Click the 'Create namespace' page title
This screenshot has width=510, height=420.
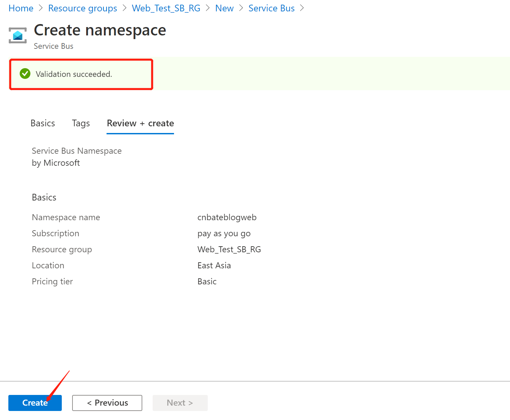click(100, 30)
